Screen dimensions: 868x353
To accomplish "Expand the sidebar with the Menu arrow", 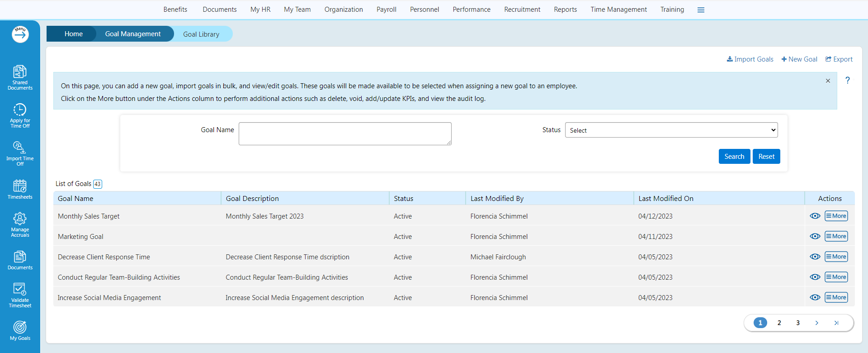I will 20,34.
